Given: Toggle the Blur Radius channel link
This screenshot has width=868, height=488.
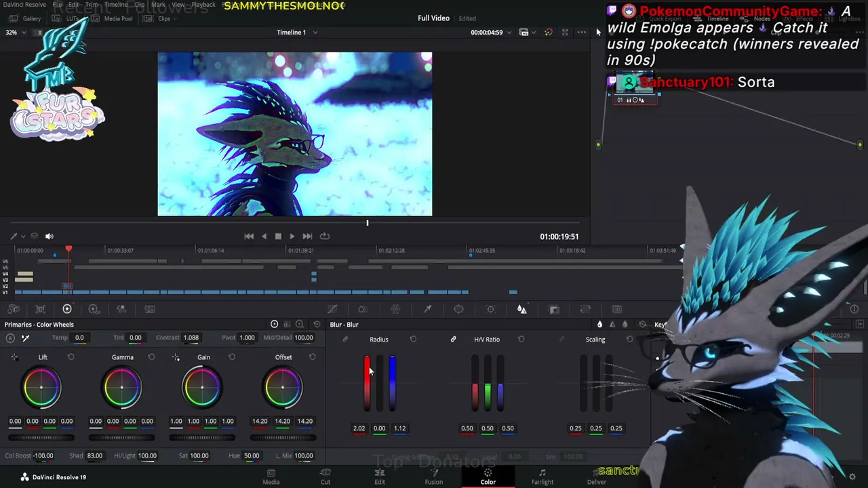Looking at the screenshot, I should (x=345, y=340).
